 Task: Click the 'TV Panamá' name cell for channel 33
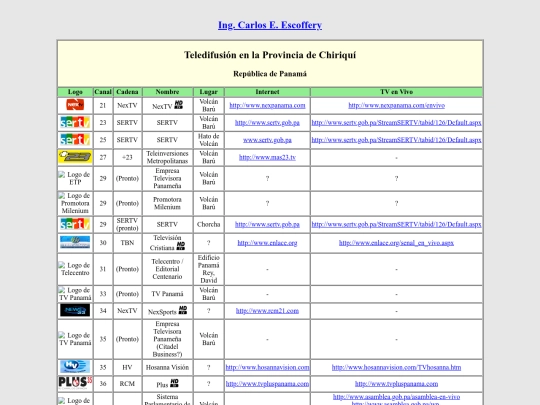[167, 294]
